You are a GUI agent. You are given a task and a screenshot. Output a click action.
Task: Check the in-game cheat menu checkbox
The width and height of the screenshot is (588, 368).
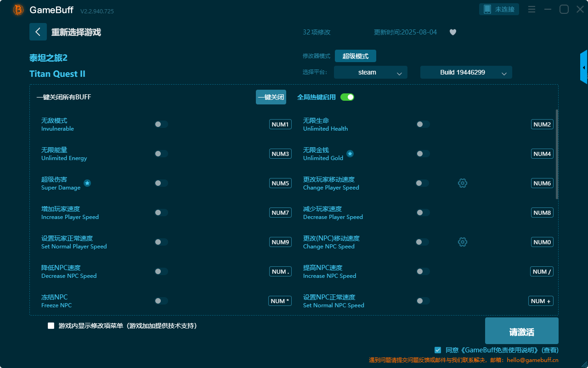51,326
